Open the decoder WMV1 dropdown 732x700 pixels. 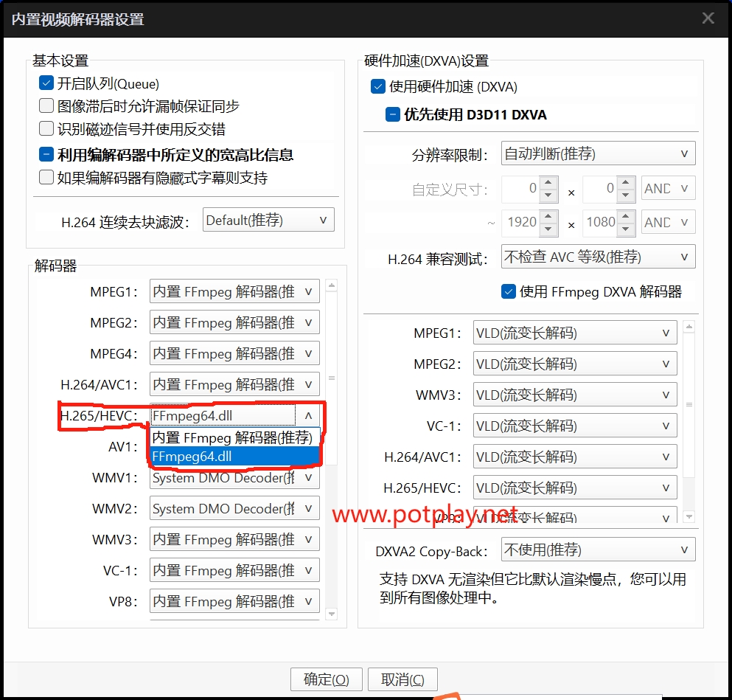click(x=234, y=477)
